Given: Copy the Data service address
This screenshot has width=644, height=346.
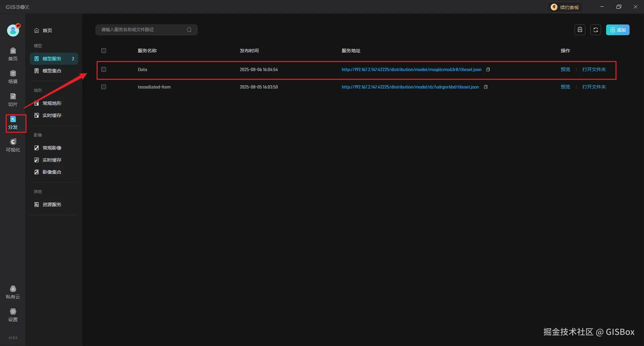Looking at the screenshot, I should tap(488, 70).
